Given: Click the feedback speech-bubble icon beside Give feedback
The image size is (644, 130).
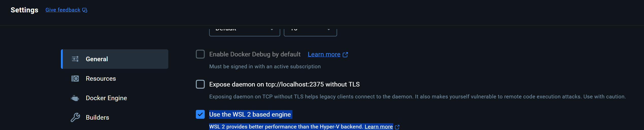Looking at the screenshot, I should pos(85,10).
